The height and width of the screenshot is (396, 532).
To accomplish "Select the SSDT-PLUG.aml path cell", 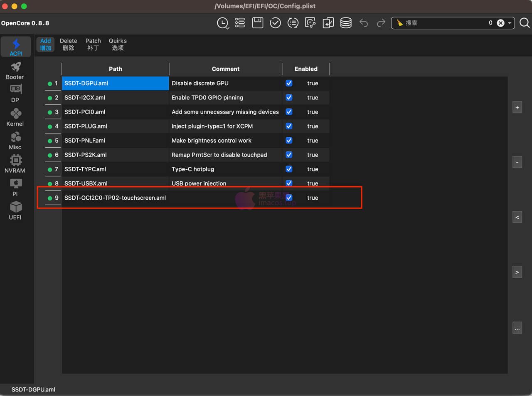I will pos(116,126).
